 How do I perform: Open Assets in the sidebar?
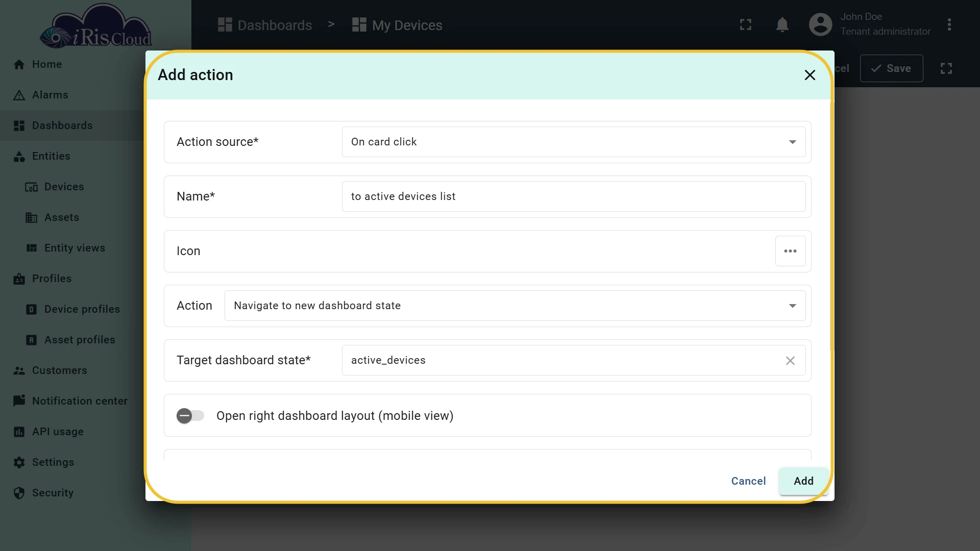pos(71,217)
